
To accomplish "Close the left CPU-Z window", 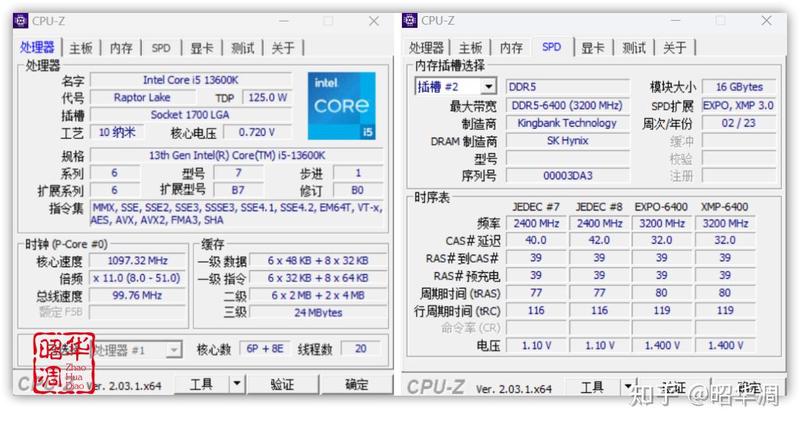I will 374,21.
